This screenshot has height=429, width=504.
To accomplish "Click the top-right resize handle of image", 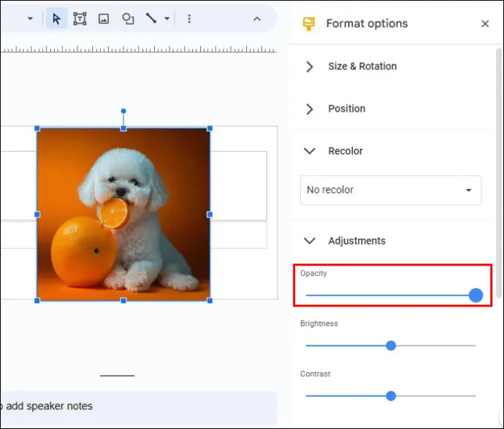I will click(x=210, y=128).
